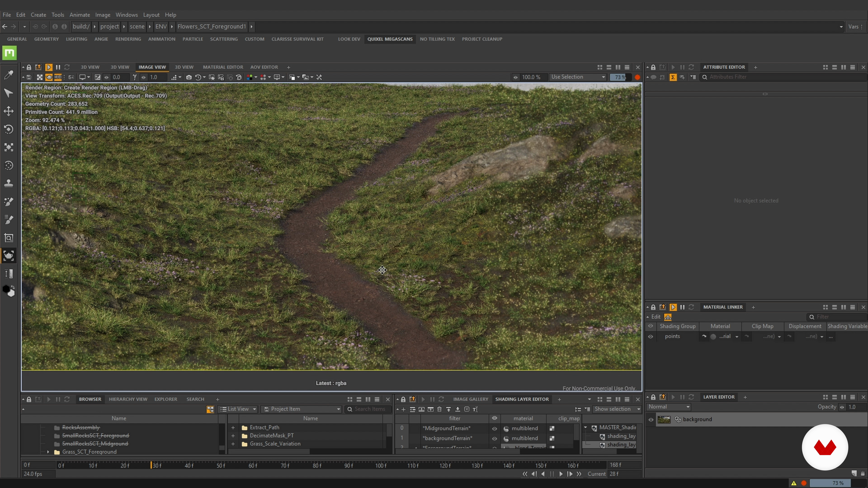The width and height of the screenshot is (868, 488).
Task: Click the add plus icon in Shading Layer Editor
Action: 403,409
